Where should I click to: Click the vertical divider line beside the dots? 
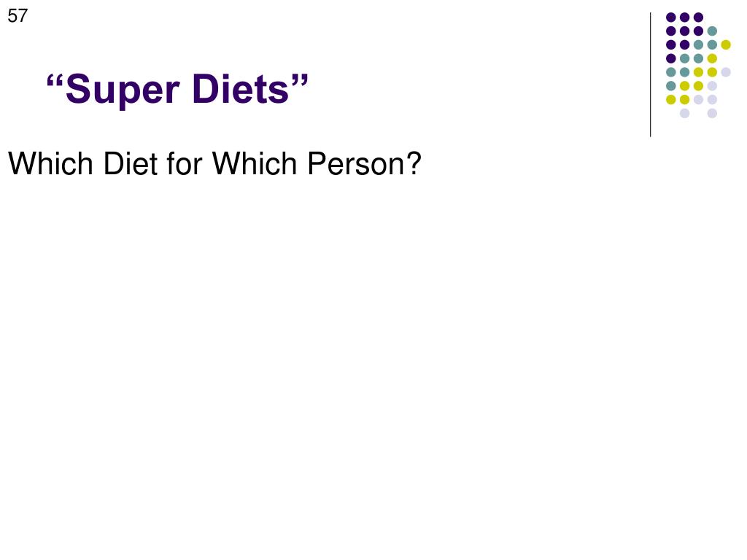(x=650, y=74)
